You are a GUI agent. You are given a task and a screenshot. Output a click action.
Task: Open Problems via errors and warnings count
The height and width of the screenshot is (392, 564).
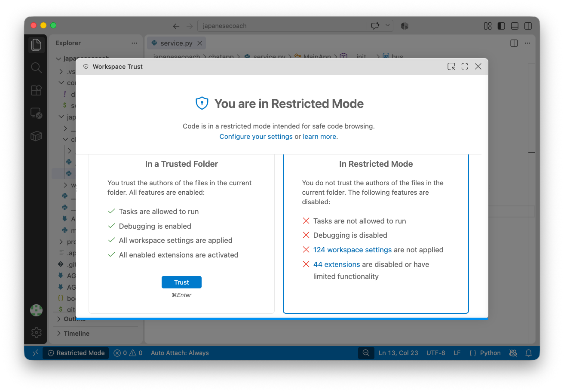(x=128, y=353)
